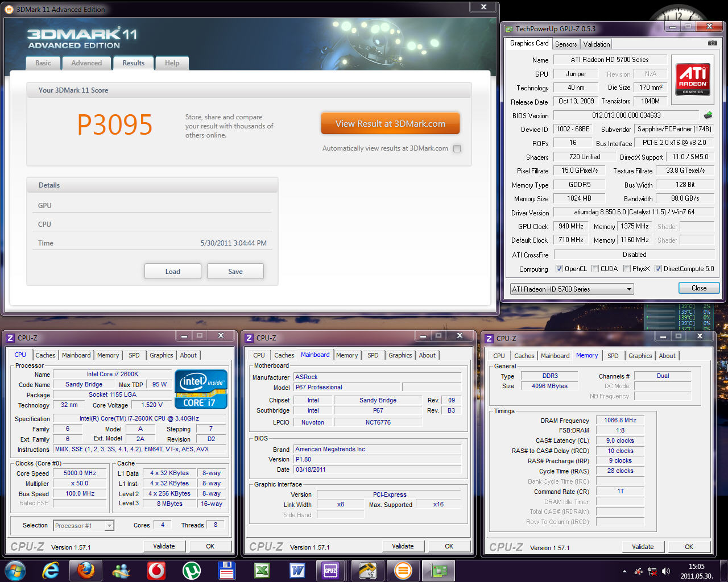Click the taskbar icon next to CPU-Z

(367, 571)
